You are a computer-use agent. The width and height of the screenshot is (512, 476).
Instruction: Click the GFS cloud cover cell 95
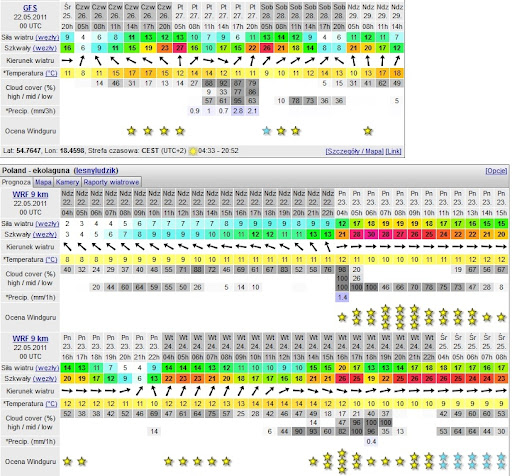coord(238,100)
